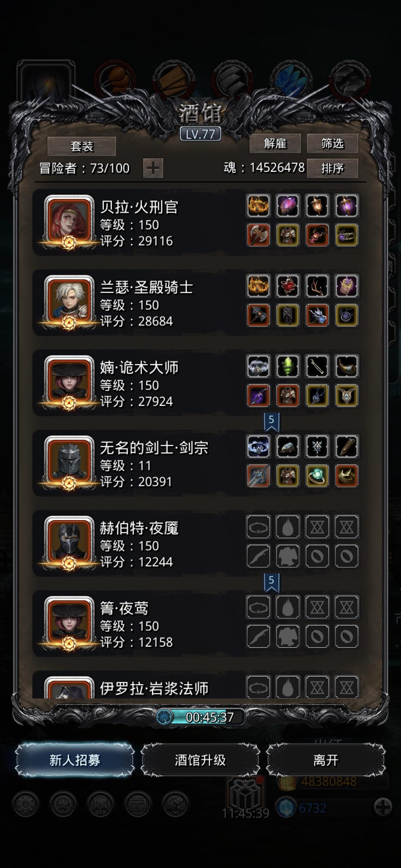The image size is (401, 868).
Task: Select the green lantern icon of 婻·诡术大师
Action: click(288, 366)
